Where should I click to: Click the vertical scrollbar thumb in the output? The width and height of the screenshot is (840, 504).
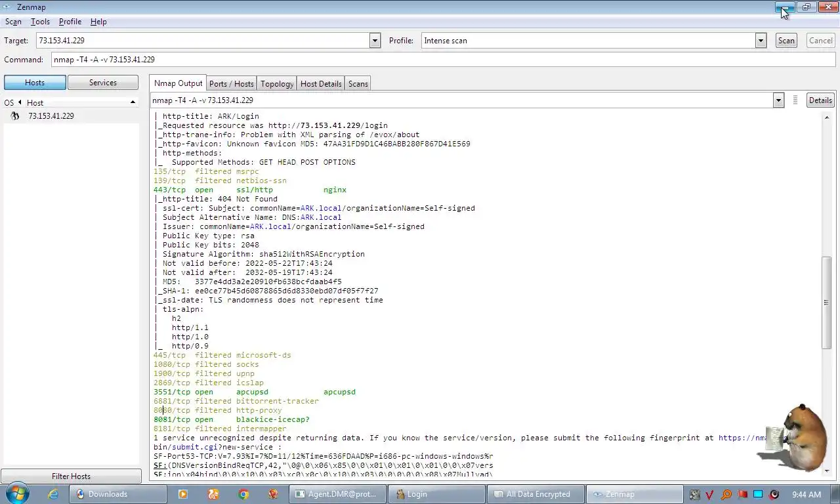pyautogui.click(x=826, y=303)
